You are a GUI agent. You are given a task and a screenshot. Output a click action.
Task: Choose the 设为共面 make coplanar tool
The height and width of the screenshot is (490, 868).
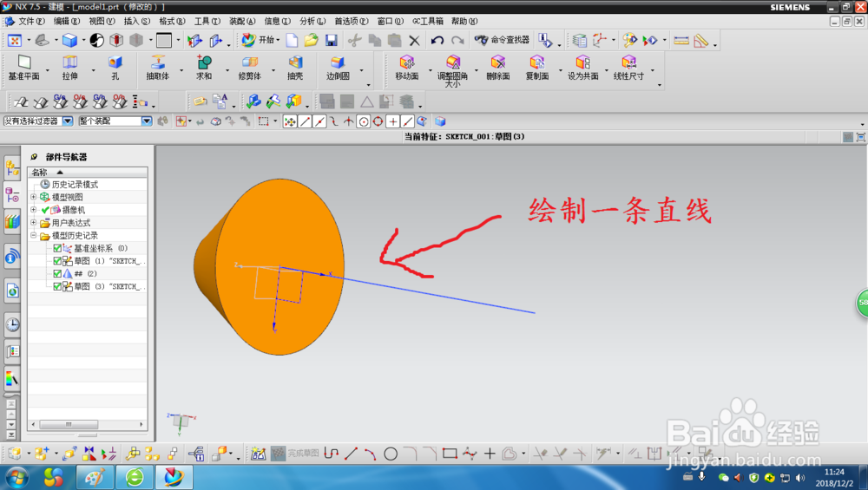(x=583, y=68)
